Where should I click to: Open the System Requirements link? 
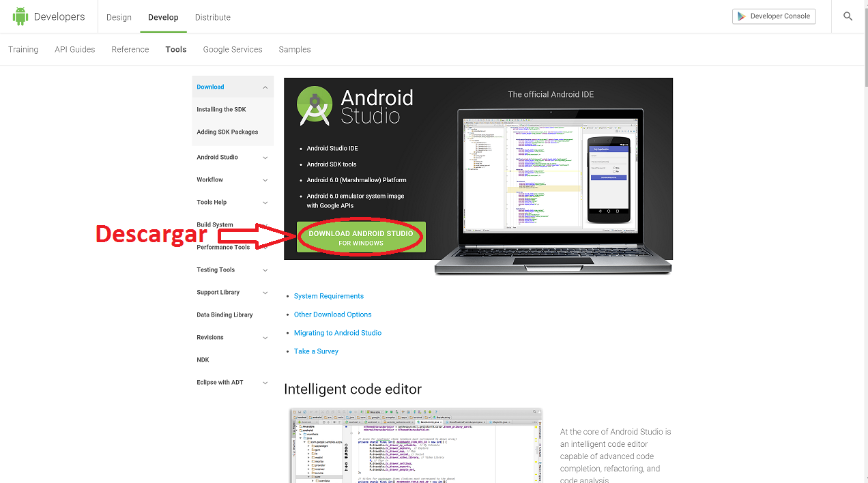click(x=329, y=296)
